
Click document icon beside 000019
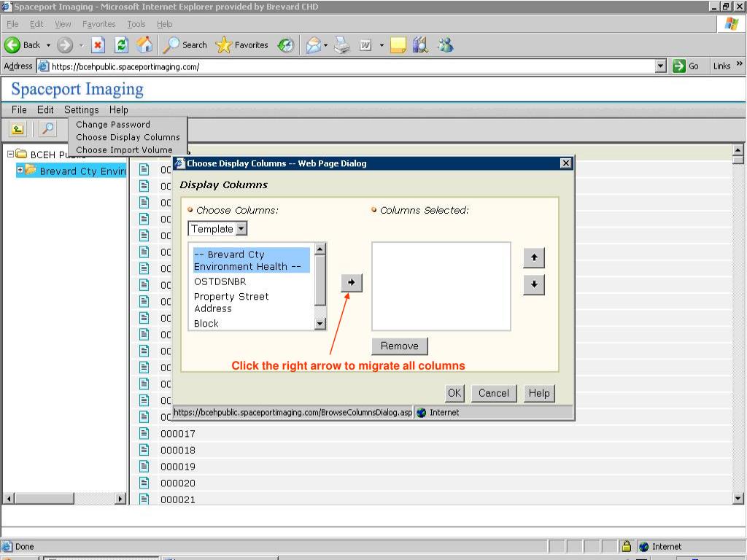click(144, 466)
